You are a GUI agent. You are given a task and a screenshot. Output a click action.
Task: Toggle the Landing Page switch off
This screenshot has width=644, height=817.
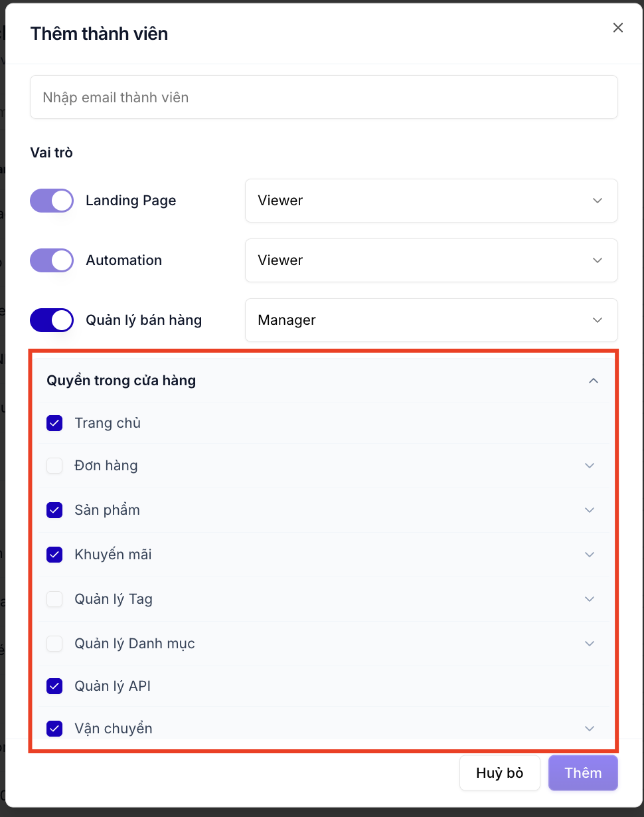(52, 201)
